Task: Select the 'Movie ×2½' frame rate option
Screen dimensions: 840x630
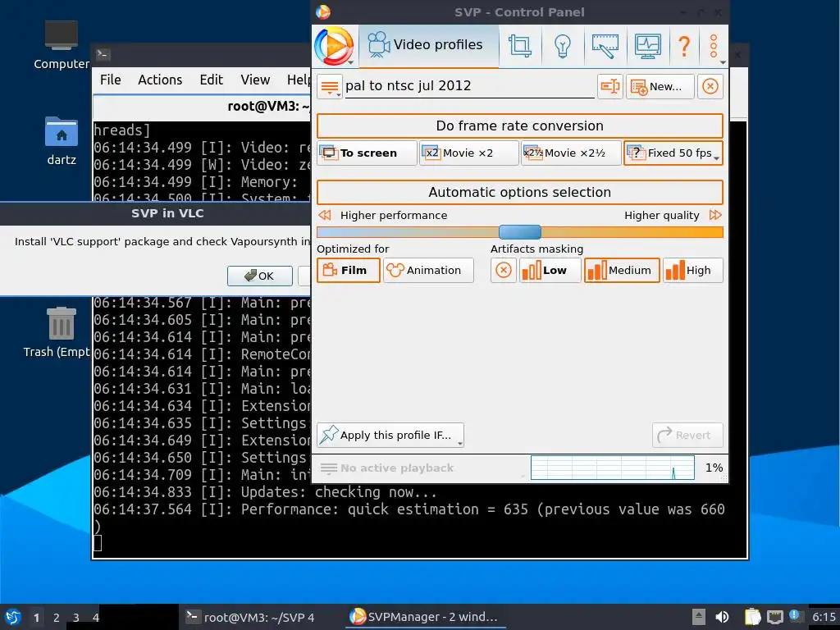Action: (571, 153)
